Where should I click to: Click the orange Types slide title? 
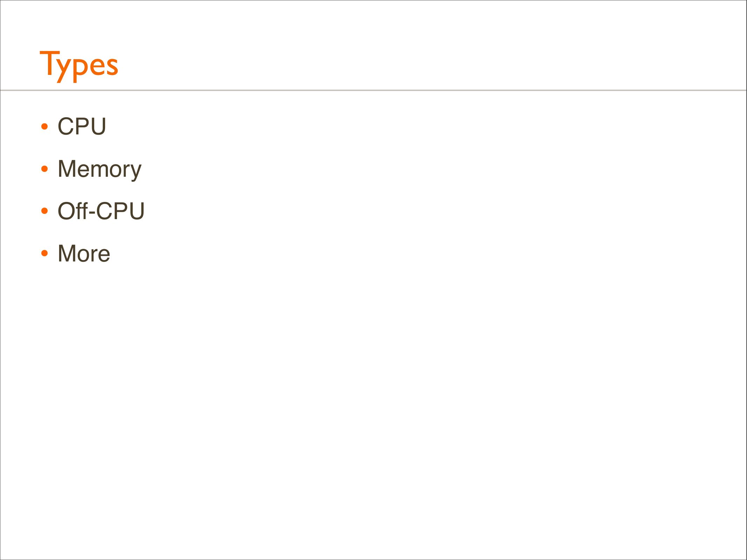[79, 65]
